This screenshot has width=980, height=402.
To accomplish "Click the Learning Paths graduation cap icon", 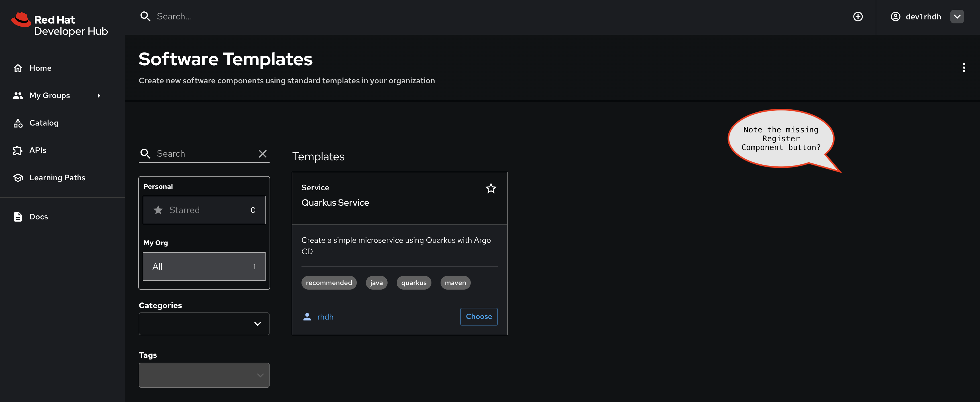I will click(x=18, y=177).
